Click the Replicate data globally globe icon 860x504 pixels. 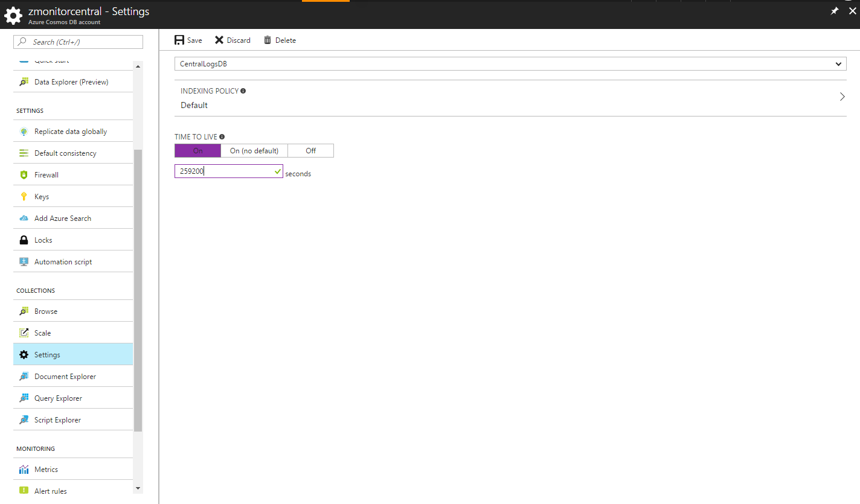24,132
